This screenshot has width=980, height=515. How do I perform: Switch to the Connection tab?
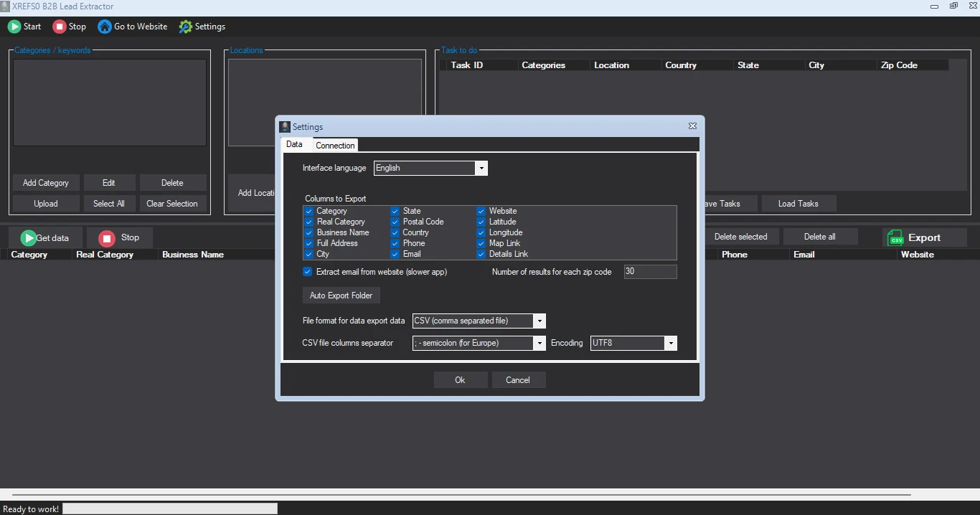tap(335, 146)
